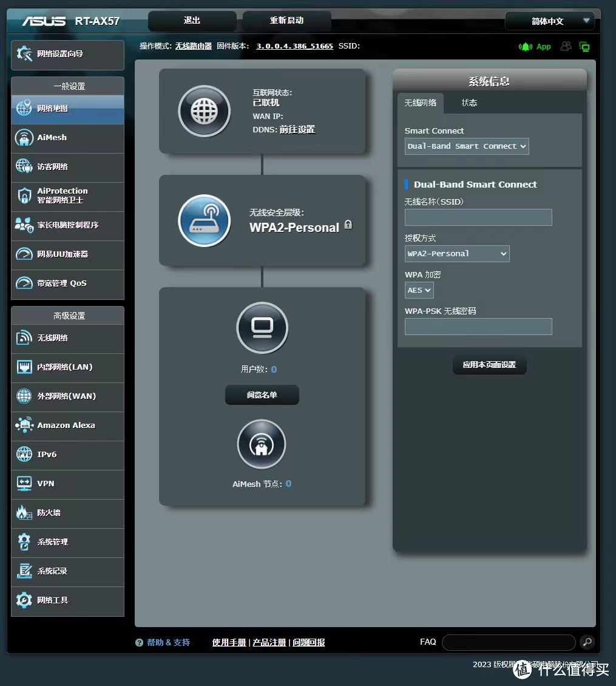
Task: Click the 内部网络(LAN) icon
Action: tap(24, 367)
